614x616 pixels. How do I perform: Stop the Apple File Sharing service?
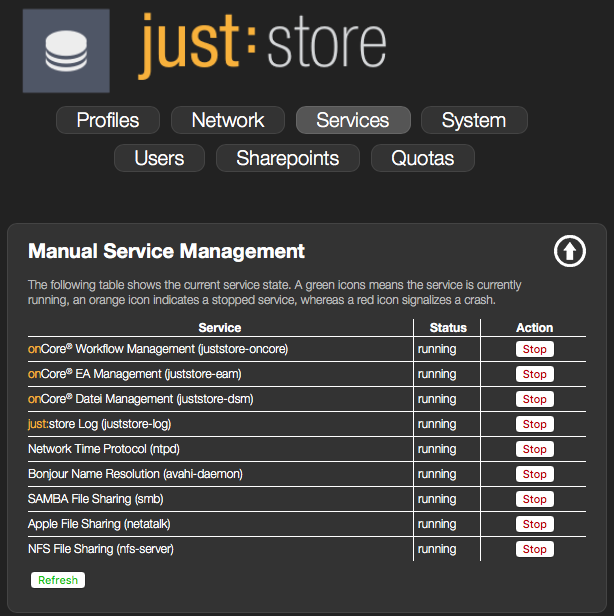pyautogui.click(x=535, y=524)
